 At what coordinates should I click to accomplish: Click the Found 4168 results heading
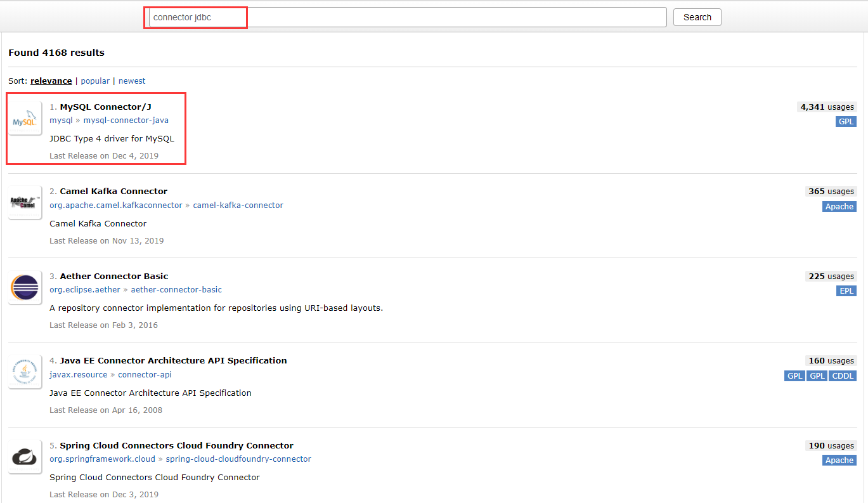[x=56, y=53]
